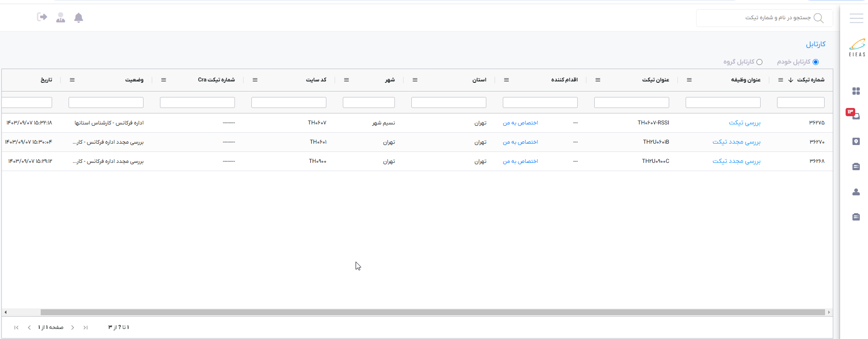Select the کارتابل گروه radio button

(x=759, y=62)
